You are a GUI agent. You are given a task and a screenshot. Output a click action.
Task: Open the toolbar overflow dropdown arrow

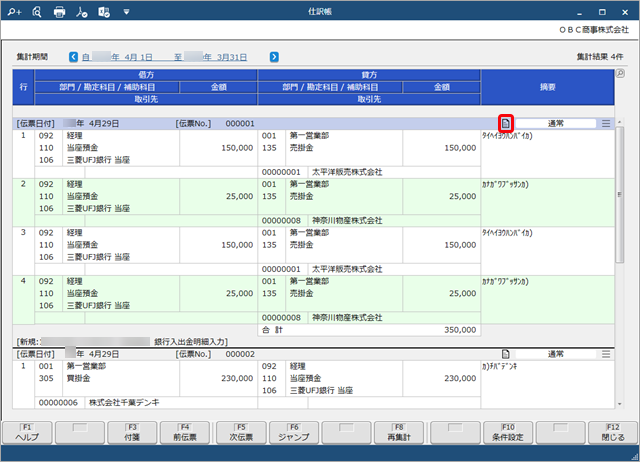(127, 12)
